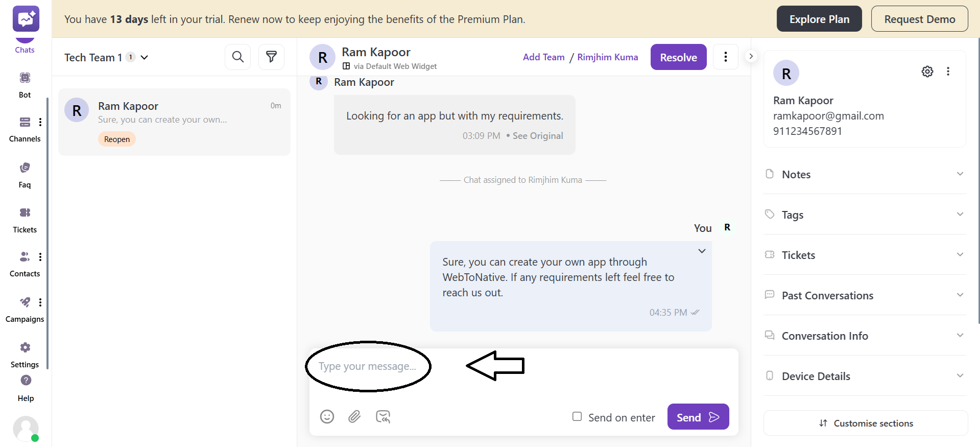Go to the Tickets section
Image resolution: width=980 pixels, height=448 pixels.
tap(25, 219)
